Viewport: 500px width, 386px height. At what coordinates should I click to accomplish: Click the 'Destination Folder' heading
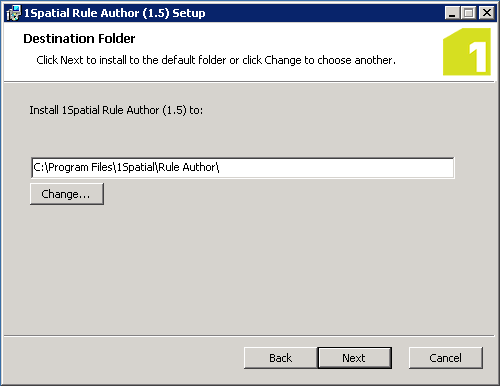tap(79, 39)
